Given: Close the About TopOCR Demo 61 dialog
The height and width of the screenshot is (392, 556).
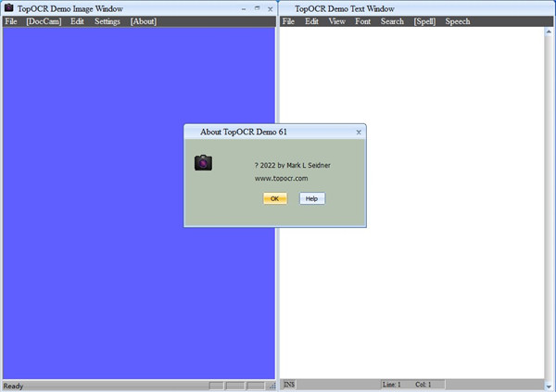Looking at the screenshot, I should 359,133.
